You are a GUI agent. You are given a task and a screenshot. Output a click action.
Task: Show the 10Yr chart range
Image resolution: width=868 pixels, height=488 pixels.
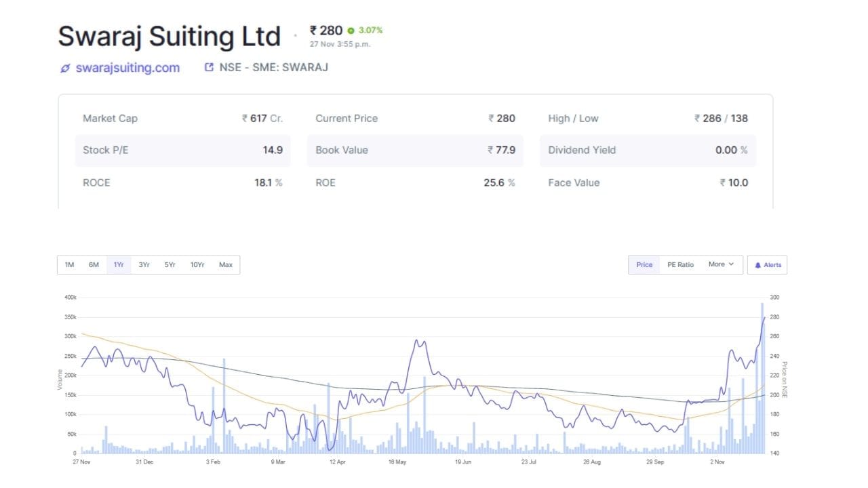pos(197,265)
